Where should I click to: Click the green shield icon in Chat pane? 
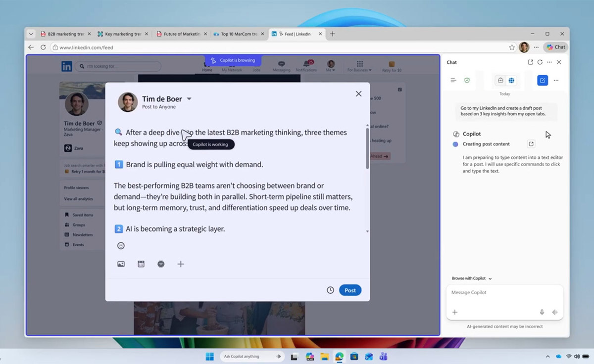tap(467, 80)
